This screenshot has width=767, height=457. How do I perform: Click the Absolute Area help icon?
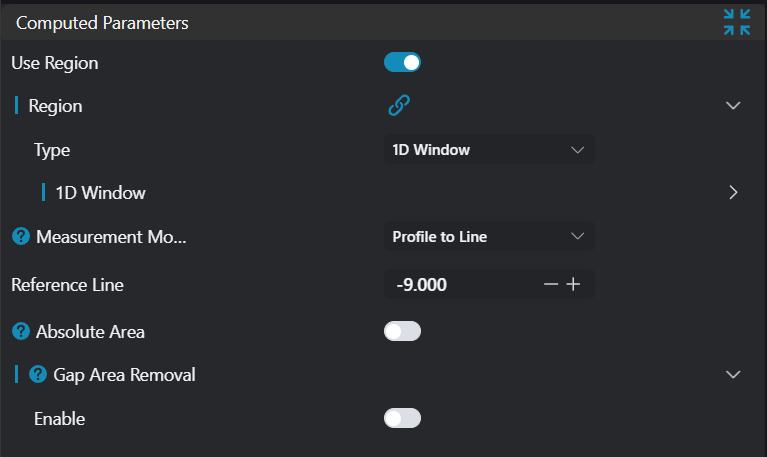click(20, 331)
